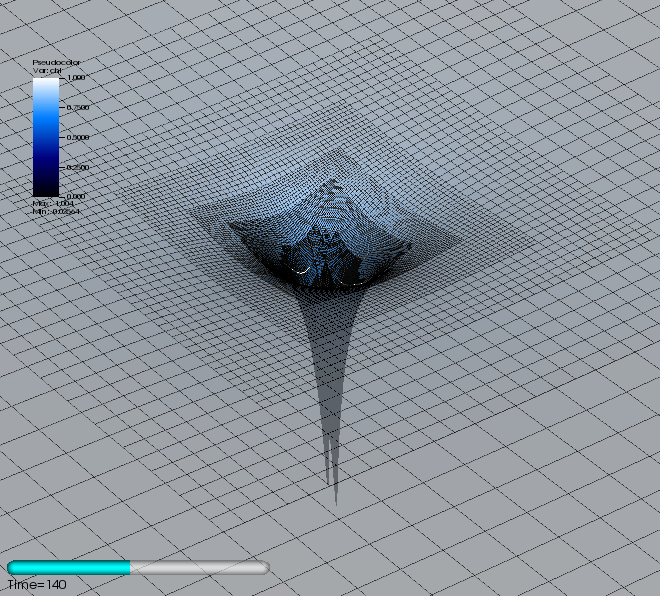Image resolution: width=660 pixels, height=596 pixels.
Task: Click the white top of the color bar
Action: point(45,82)
